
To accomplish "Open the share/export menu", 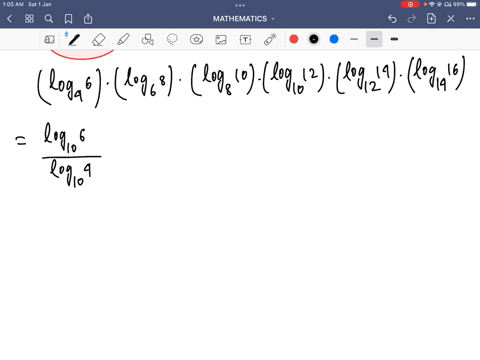I will click(x=88, y=19).
